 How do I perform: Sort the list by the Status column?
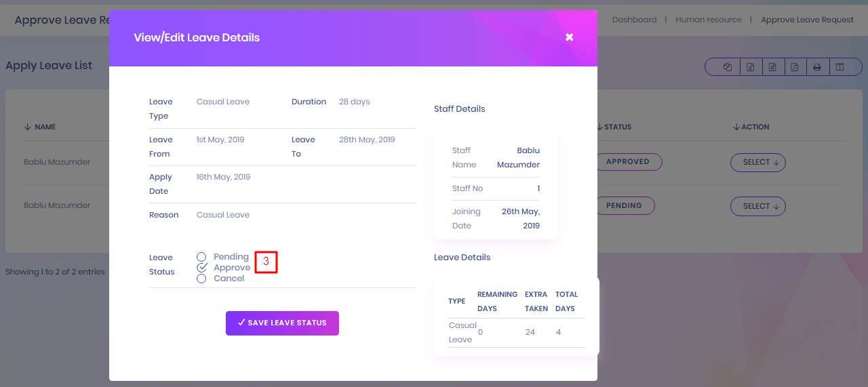tap(614, 127)
